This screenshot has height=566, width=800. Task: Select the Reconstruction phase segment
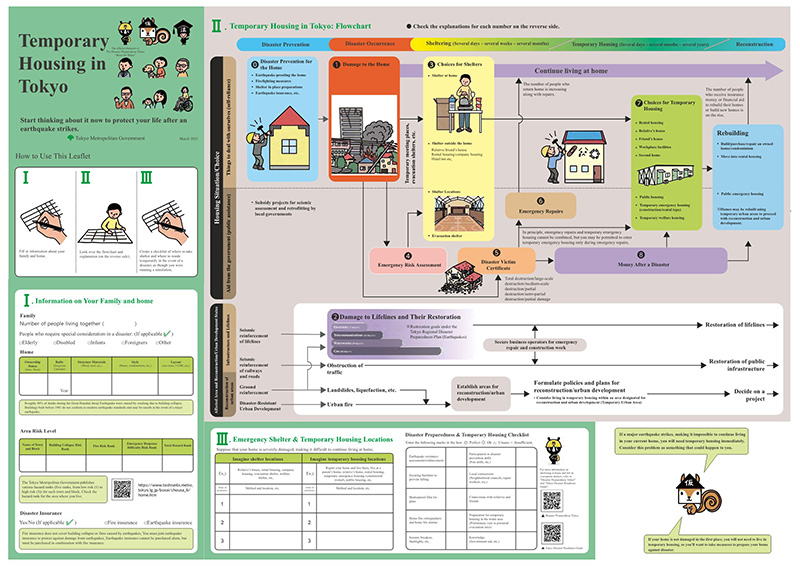[754, 44]
